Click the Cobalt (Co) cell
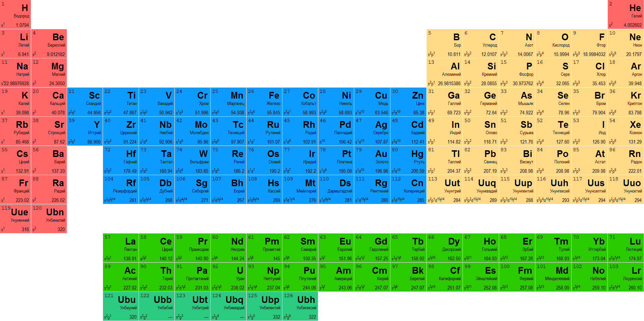The height and width of the screenshot is (321, 644). coord(300,102)
